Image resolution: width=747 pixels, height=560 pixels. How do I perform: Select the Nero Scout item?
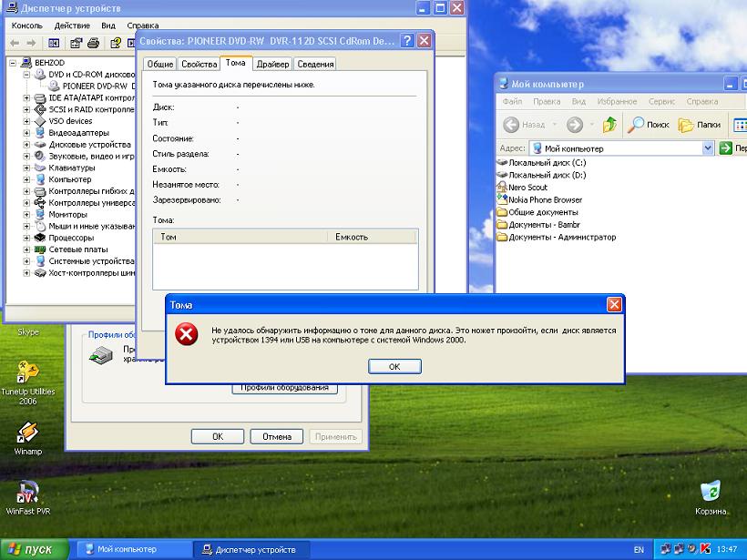[x=522, y=188]
